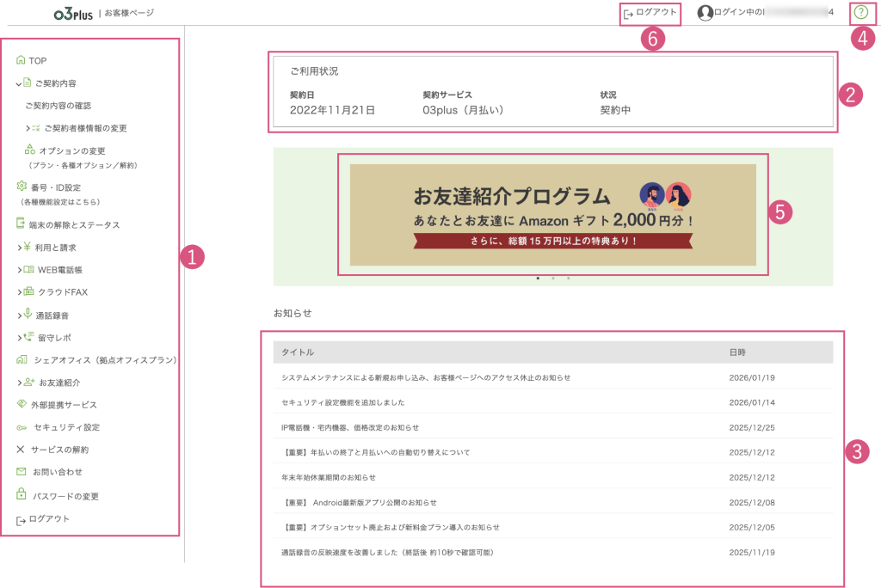Screen dimensions: 881x588
Task: Expand the 利用と請求 menu chevron
Action: tap(18, 247)
